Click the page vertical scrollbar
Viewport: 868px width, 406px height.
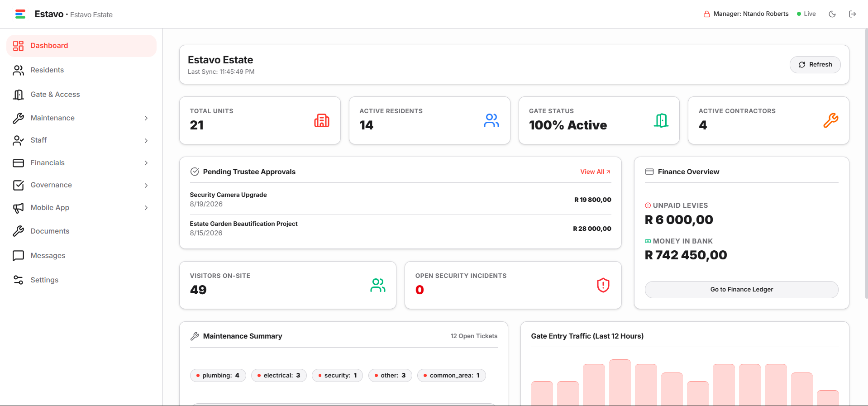[866, 163]
